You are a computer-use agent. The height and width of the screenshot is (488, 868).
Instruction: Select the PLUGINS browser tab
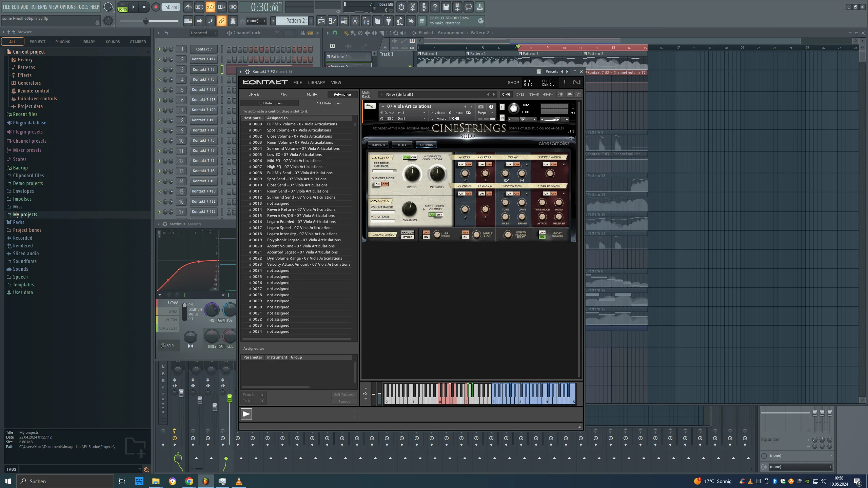[62, 42]
